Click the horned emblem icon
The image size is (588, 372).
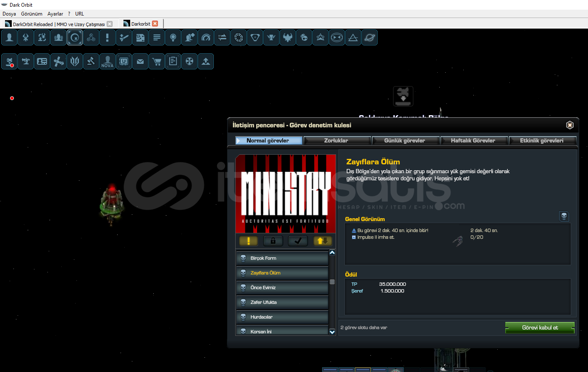tap(288, 37)
